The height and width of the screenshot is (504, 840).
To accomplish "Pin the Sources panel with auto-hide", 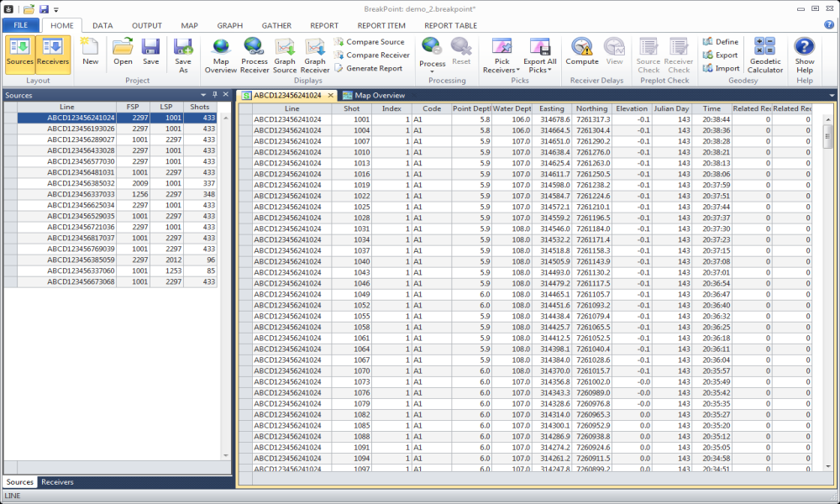I will [x=215, y=95].
